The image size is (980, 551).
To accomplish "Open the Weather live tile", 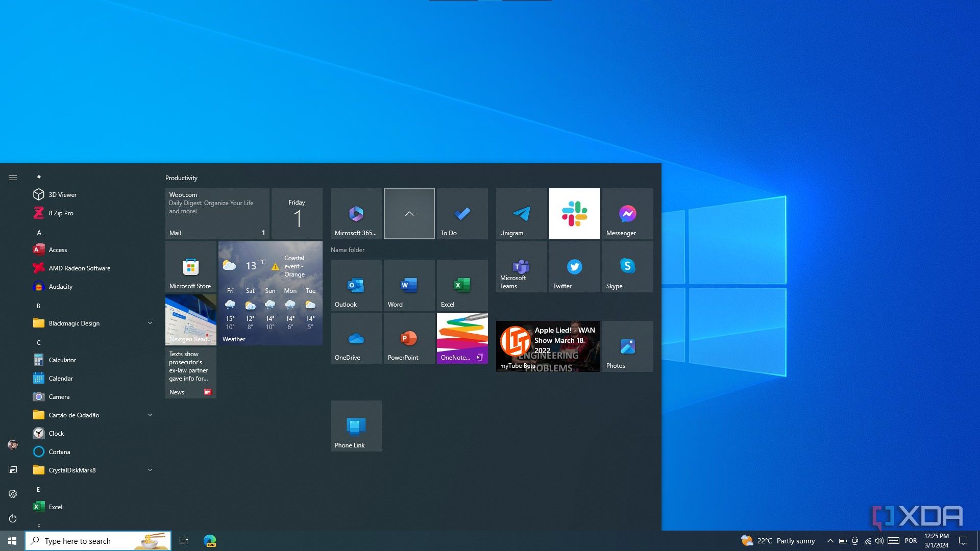I will [x=271, y=293].
